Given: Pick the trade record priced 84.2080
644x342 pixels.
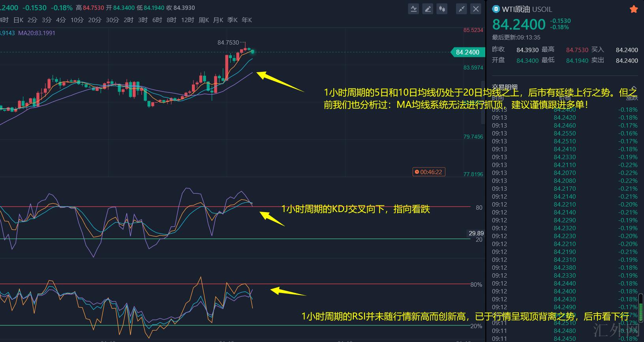Looking at the screenshot, I should 565,181.
